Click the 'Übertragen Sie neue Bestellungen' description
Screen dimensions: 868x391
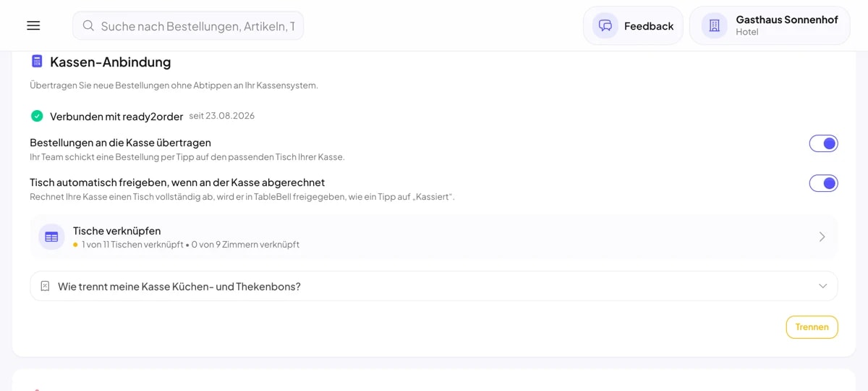(x=174, y=85)
